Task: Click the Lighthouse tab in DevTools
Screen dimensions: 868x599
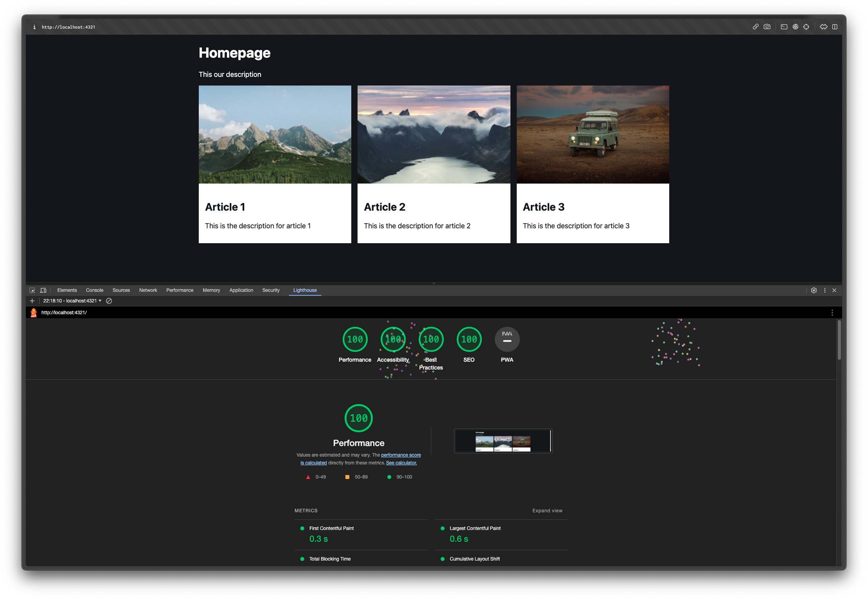Action: [x=304, y=290]
